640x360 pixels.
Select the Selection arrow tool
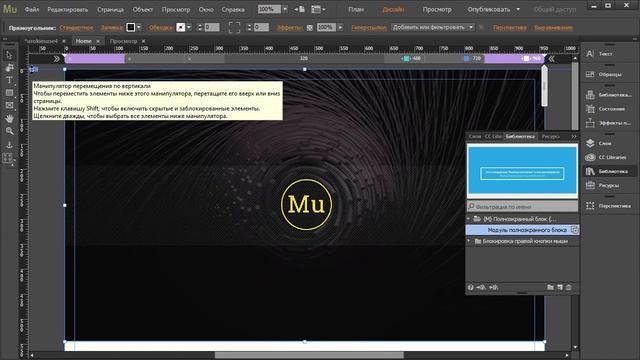click(x=9, y=55)
